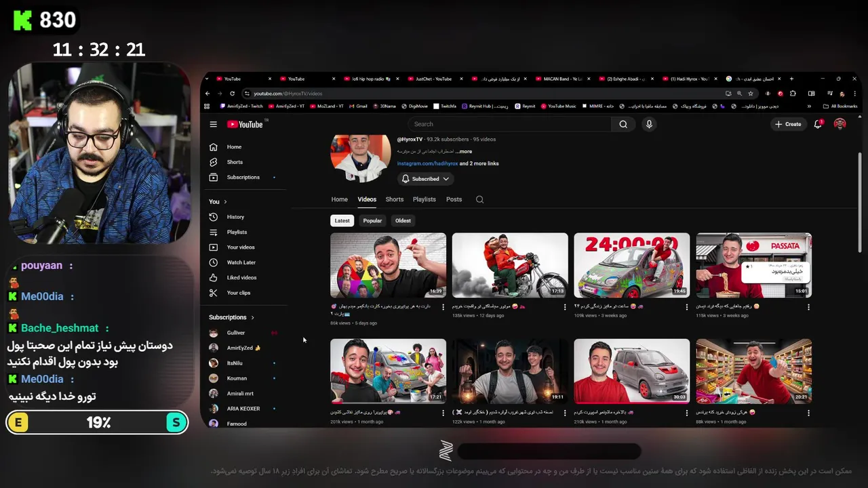Click the Home icon in the sidebar
This screenshot has width=868, height=488.
click(x=213, y=147)
